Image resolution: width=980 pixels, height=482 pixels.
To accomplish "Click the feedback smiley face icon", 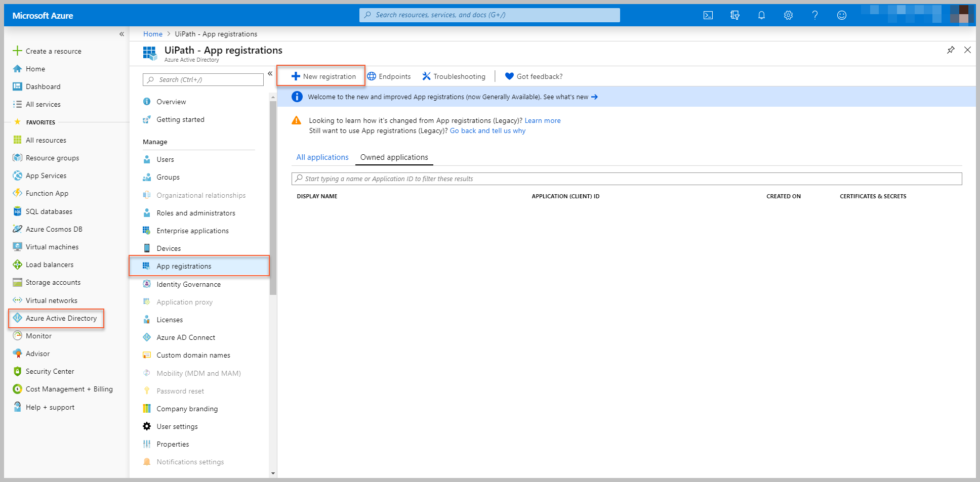I will pyautogui.click(x=841, y=15).
